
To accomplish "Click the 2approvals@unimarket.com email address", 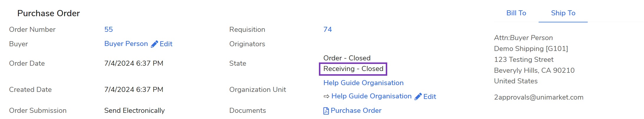I will [539, 97].
